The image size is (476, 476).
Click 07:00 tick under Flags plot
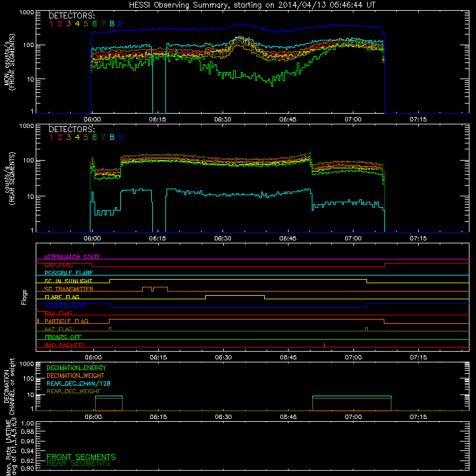[353, 358]
